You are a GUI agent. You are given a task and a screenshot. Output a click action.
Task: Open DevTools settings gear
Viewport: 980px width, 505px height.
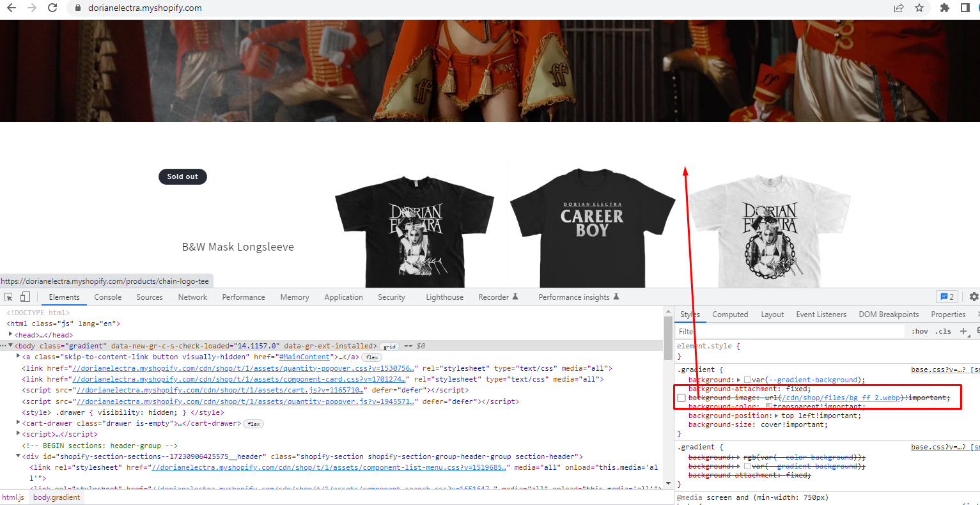tap(974, 297)
